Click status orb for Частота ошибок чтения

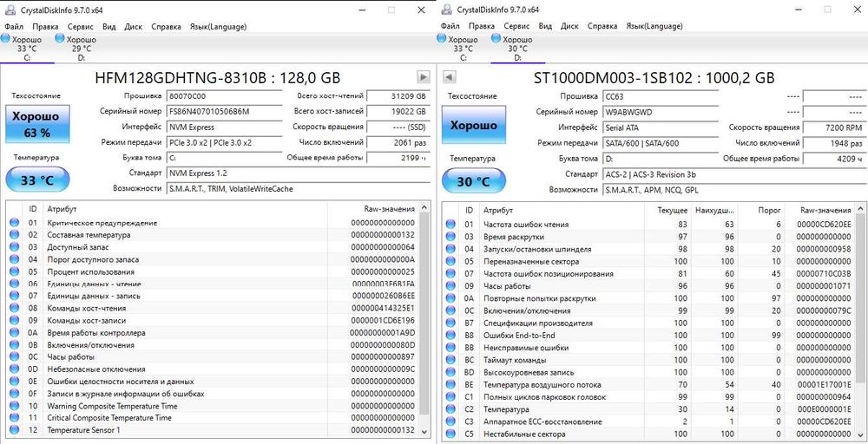click(450, 225)
